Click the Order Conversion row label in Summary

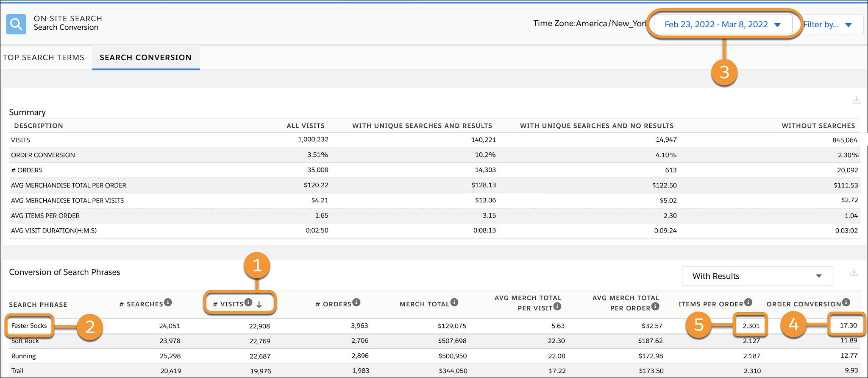[43, 155]
